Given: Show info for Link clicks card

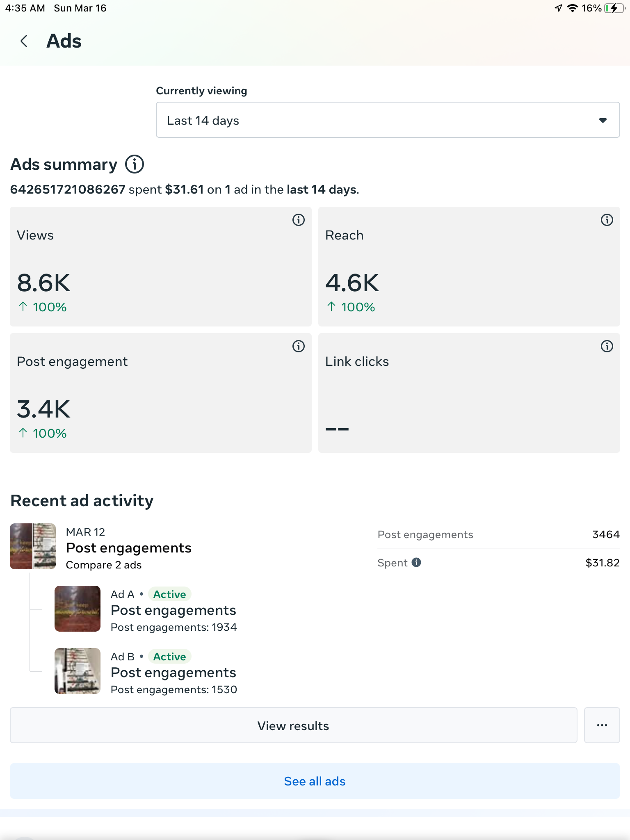Looking at the screenshot, I should (x=607, y=347).
